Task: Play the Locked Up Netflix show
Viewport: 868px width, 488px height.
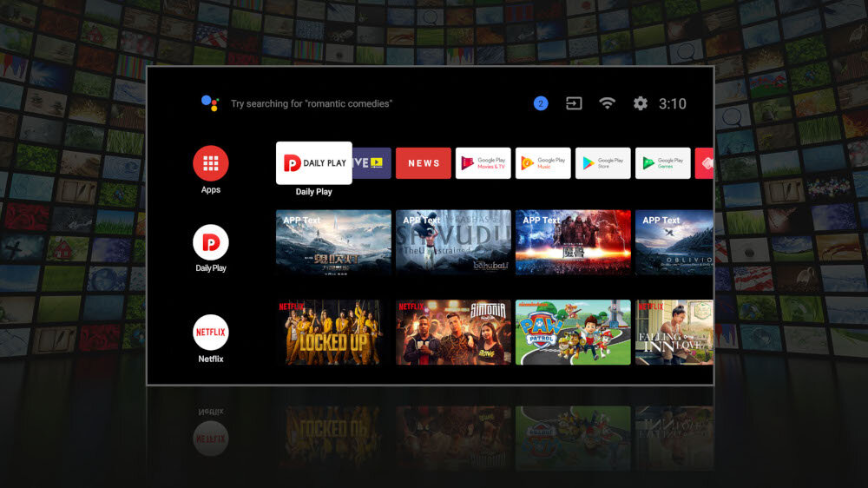Action: tap(334, 333)
